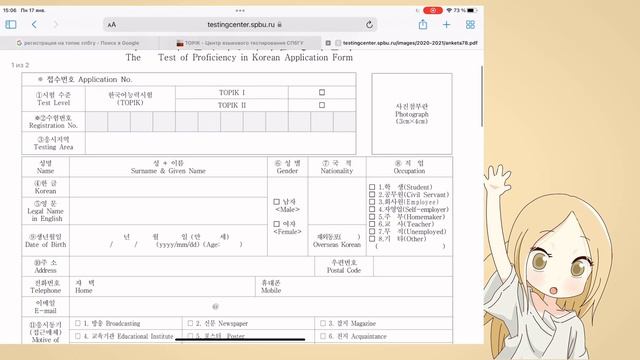Screen dimensions: 640x360
Task: Select the Unemployed occupation checkbox
Action: point(372,231)
